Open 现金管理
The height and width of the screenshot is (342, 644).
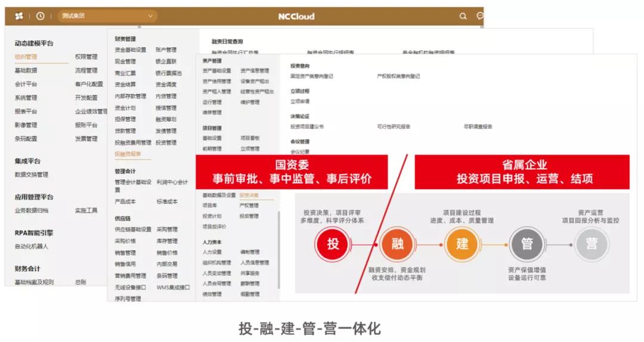coord(125,61)
